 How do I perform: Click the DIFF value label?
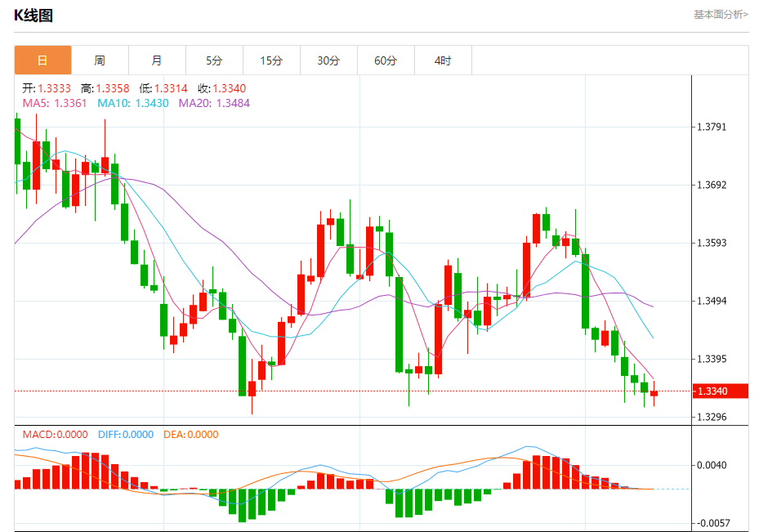(126, 435)
